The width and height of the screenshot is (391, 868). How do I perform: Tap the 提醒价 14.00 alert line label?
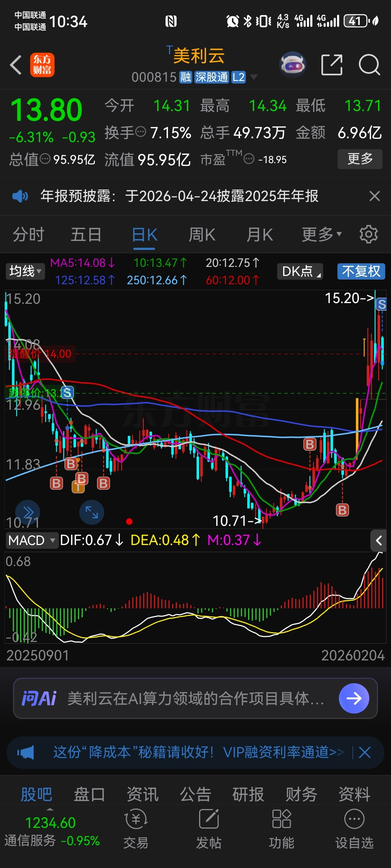41,353
